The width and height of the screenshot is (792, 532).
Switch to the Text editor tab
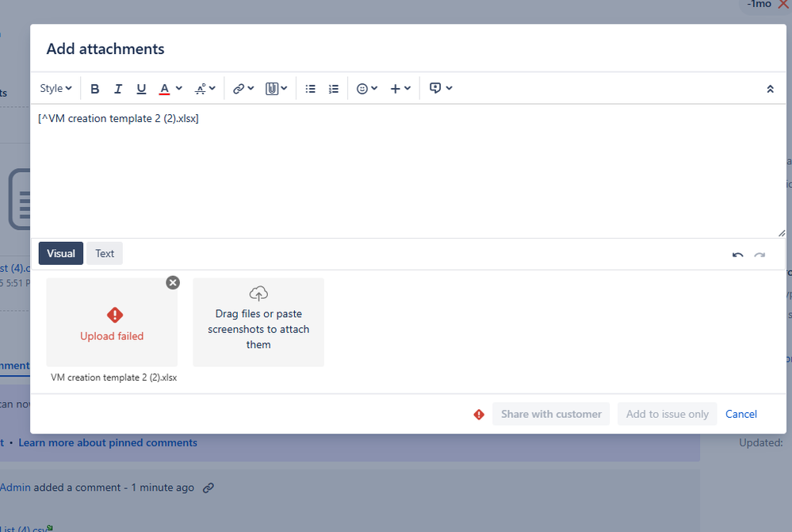pyautogui.click(x=105, y=253)
